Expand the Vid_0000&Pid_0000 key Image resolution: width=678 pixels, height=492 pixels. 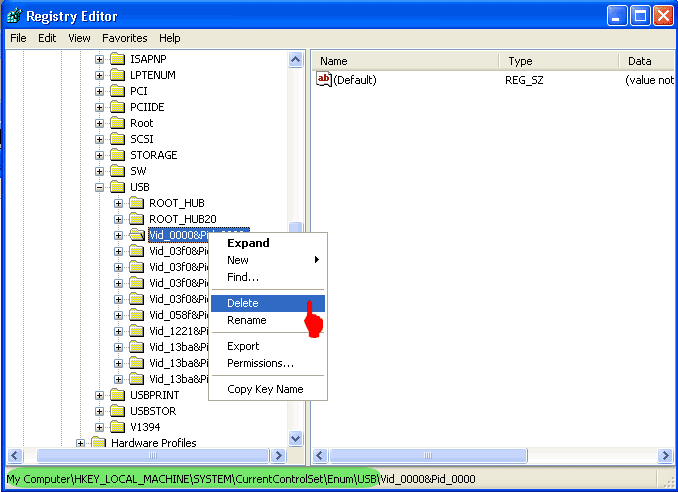tap(118, 235)
